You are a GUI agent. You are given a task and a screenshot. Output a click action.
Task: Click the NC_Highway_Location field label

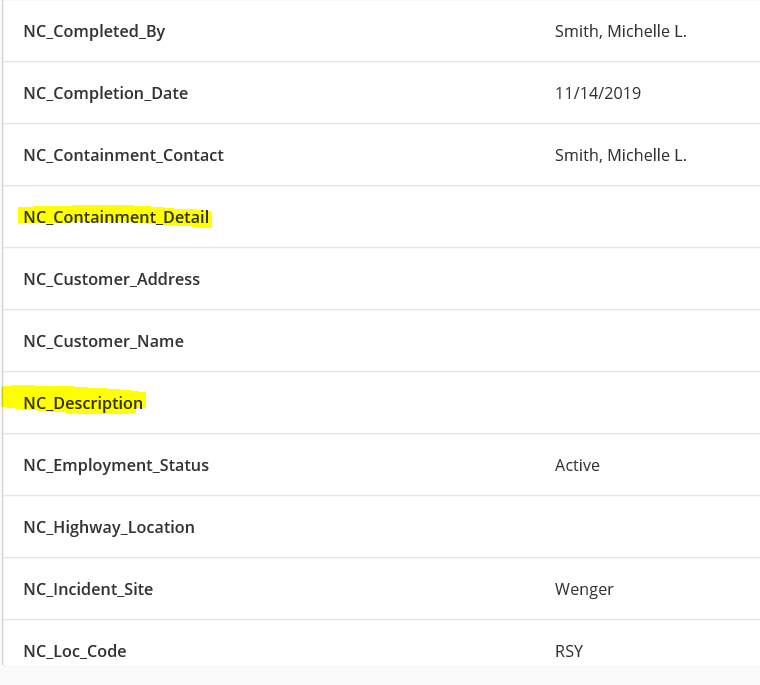click(108, 527)
